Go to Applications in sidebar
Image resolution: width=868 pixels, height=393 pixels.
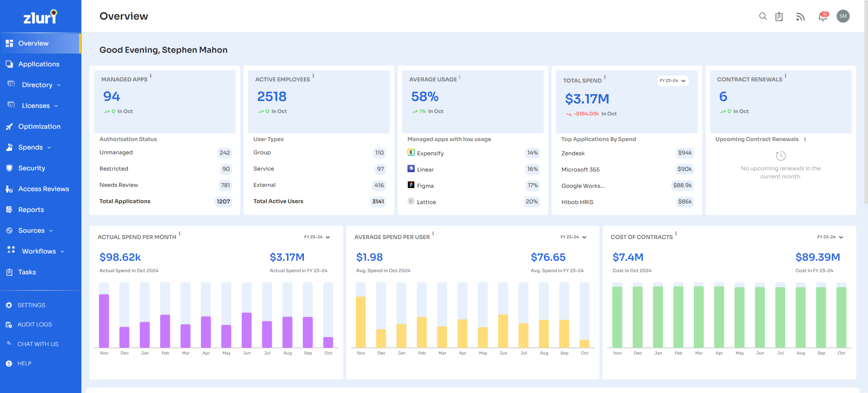[39, 64]
